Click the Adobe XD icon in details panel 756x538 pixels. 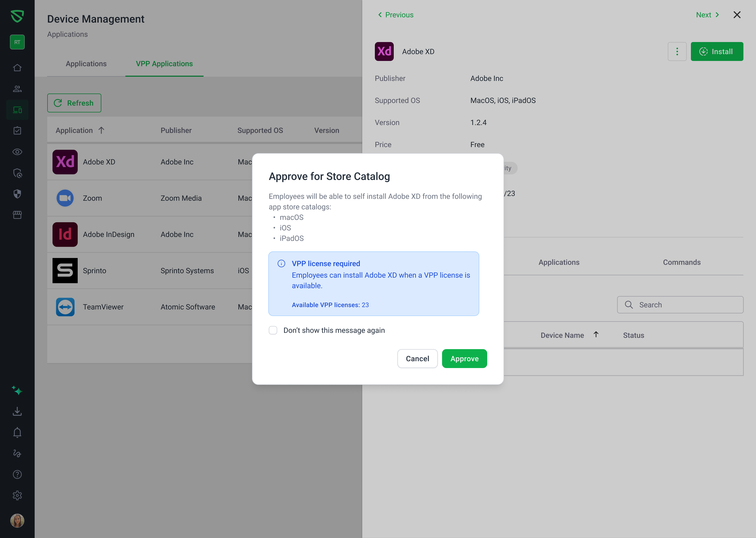pyautogui.click(x=384, y=51)
